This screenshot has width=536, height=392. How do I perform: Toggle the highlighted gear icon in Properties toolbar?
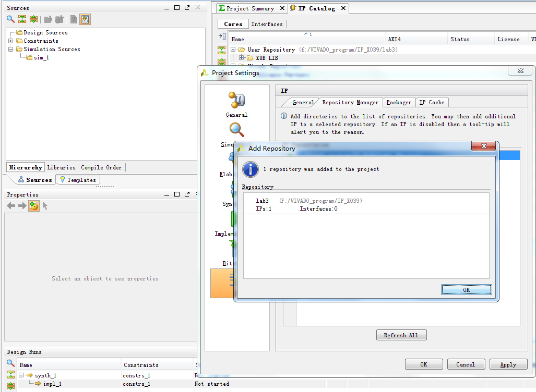click(x=34, y=206)
